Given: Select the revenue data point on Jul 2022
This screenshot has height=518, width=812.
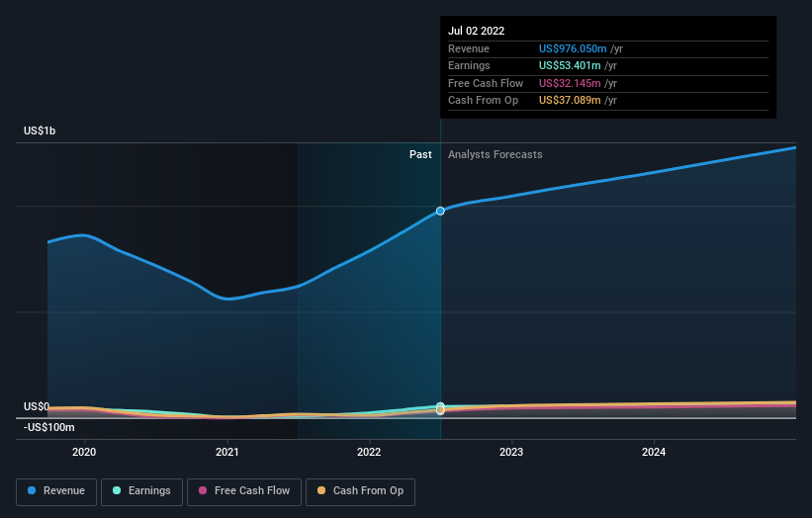Looking at the screenshot, I should 440,212.
